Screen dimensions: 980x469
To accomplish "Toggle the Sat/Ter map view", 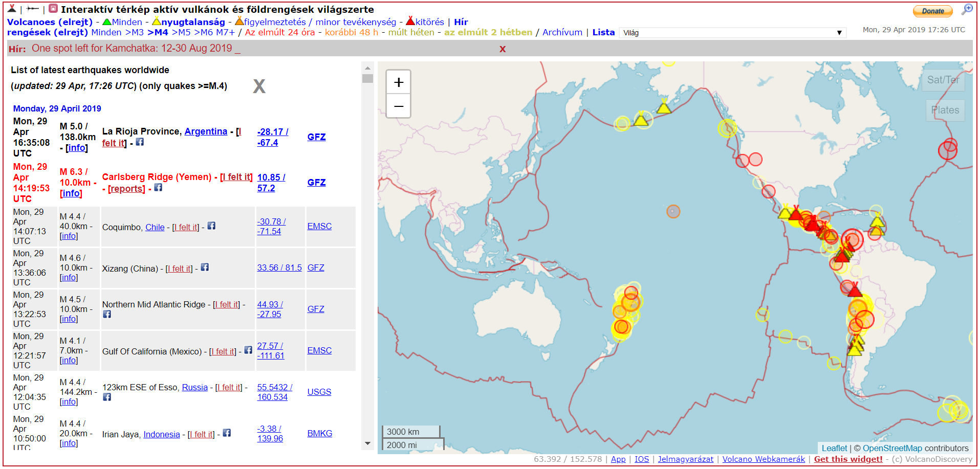I will [x=943, y=80].
